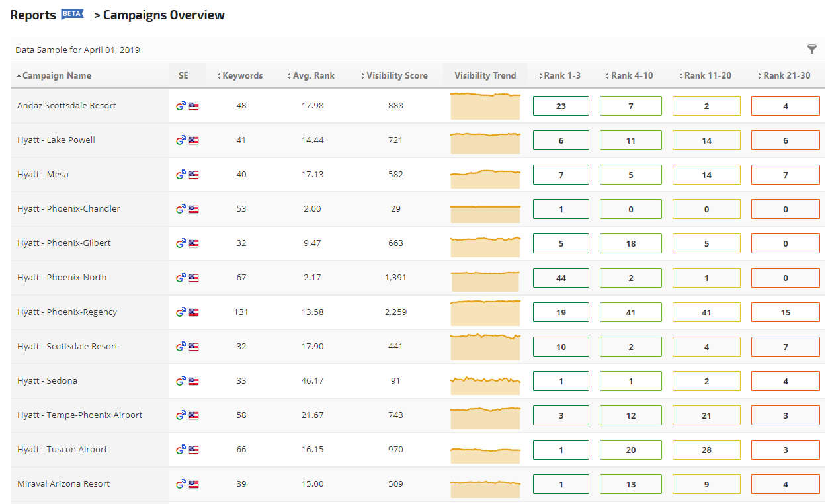Open Hyatt - Phoenix-North campaign
Viewport: 828px width, 504px height.
(x=62, y=278)
